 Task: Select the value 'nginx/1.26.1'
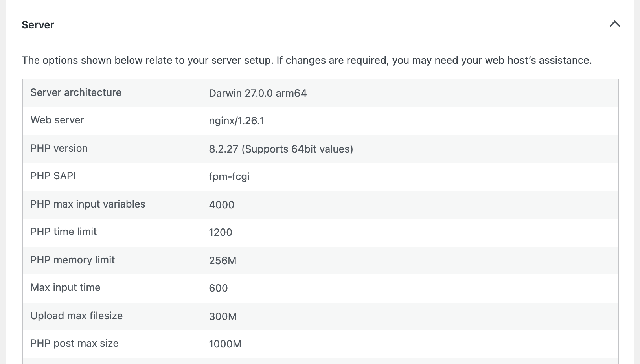tap(237, 121)
